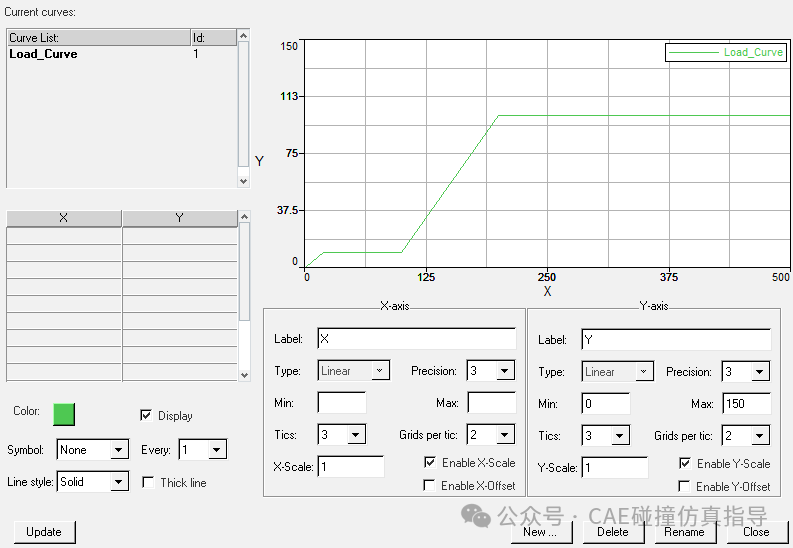Open the Y-axis Type dropdown
This screenshot has height=548, width=793.
[x=618, y=372]
